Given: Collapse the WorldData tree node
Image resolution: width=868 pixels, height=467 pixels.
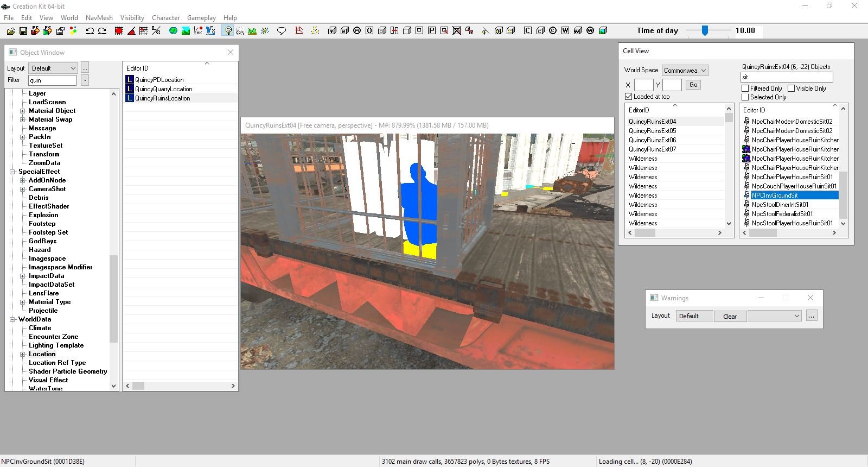Looking at the screenshot, I should point(12,319).
